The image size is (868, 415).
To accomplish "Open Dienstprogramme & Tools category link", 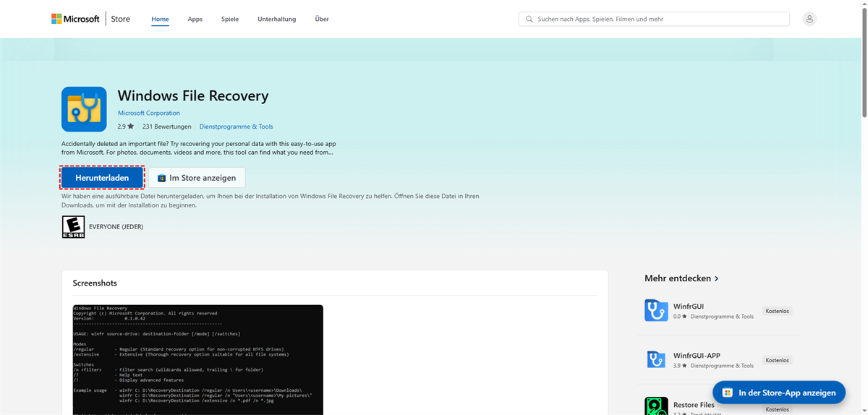I will [237, 127].
